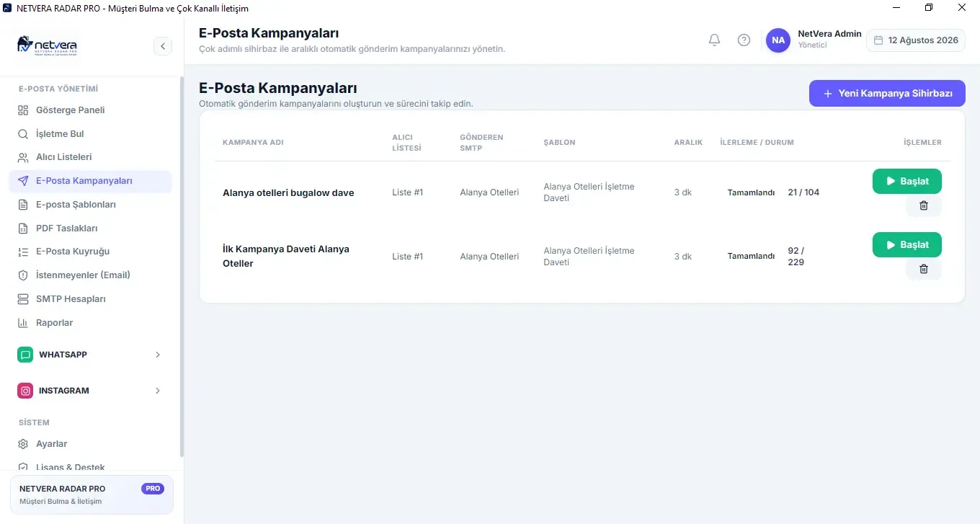Click the paper plane icon for E-Posta Kampanyaları
The image size is (980, 524).
click(x=22, y=181)
